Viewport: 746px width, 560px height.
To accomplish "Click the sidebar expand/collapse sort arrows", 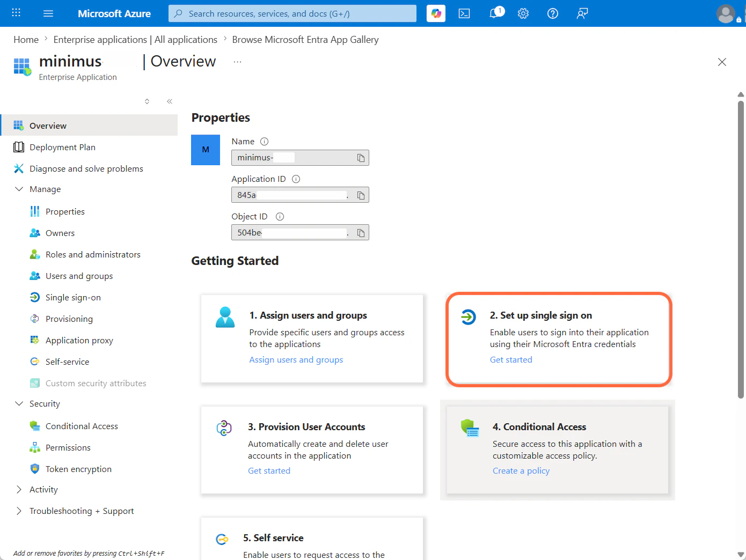I will coord(147,101).
